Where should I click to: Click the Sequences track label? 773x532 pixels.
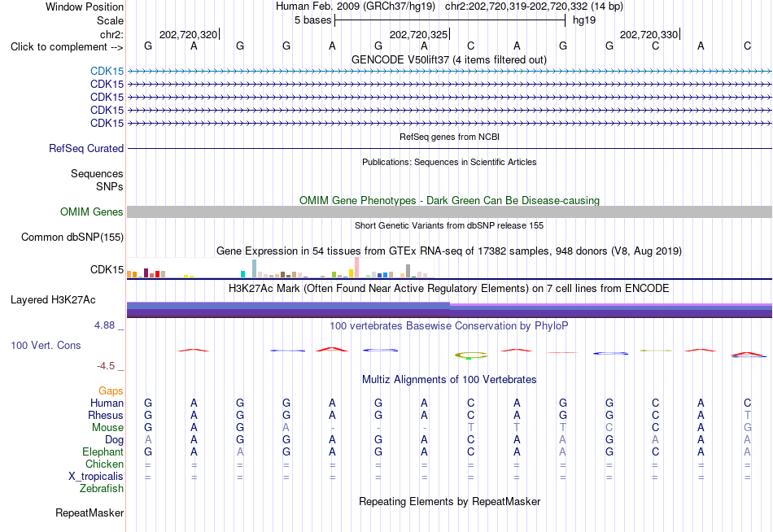pos(97,173)
